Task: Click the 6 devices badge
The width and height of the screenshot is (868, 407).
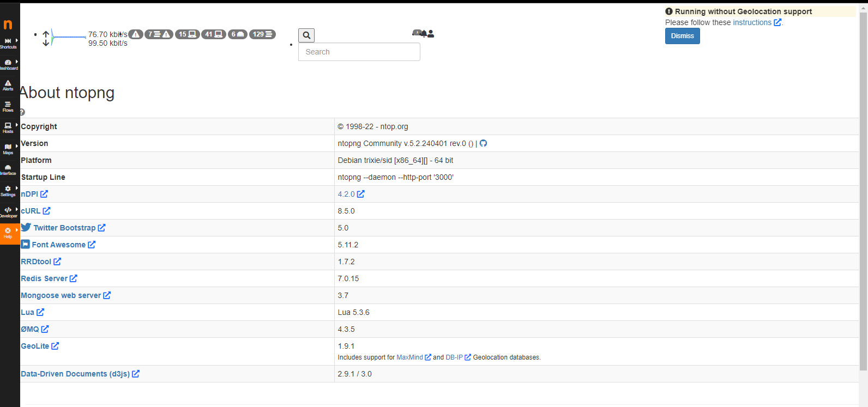Action: 237,34
